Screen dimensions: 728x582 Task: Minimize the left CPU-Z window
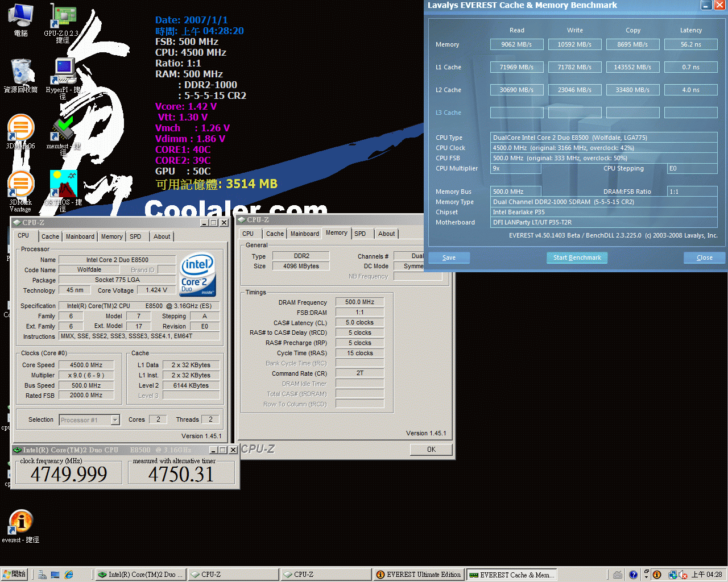point(204,223)
